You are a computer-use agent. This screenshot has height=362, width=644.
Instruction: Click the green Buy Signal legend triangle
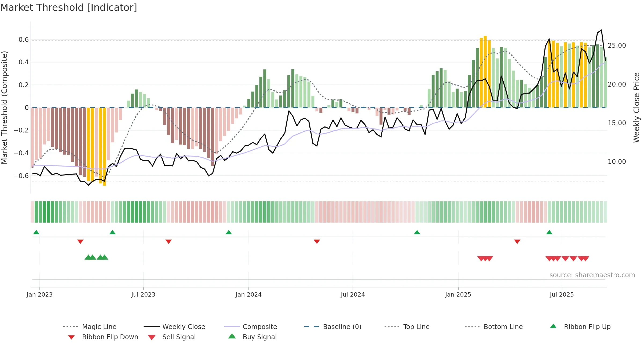point(232,336)
